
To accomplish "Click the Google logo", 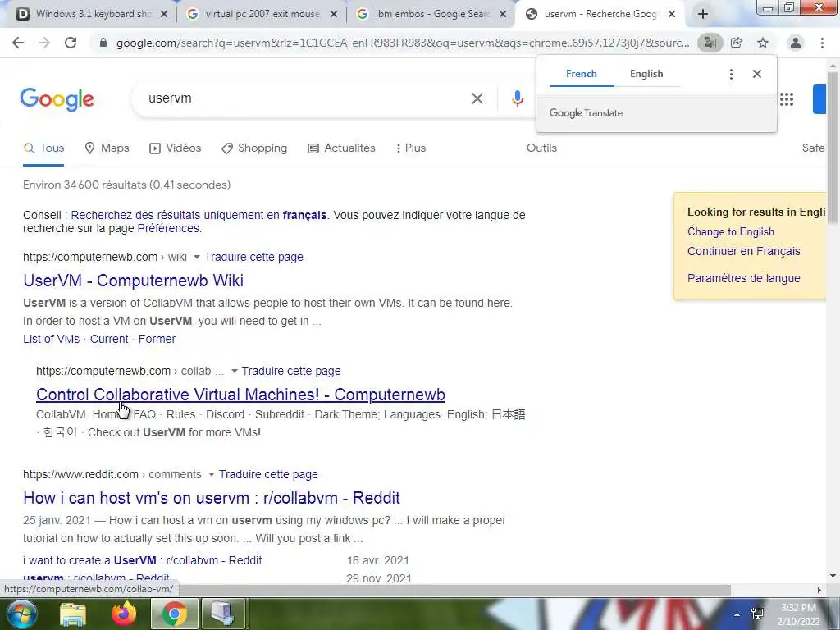I will [57, 99].
